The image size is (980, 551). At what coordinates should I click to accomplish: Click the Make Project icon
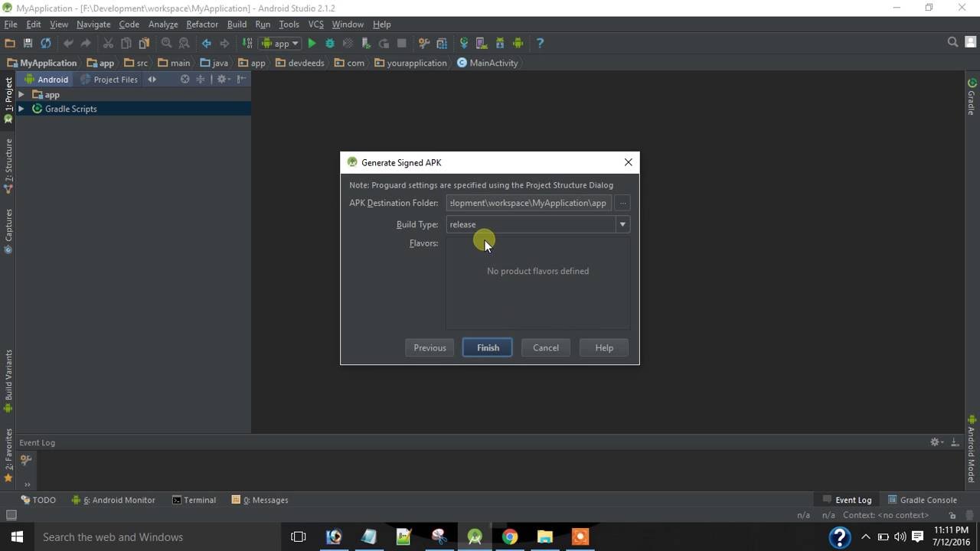click(247, 43)
